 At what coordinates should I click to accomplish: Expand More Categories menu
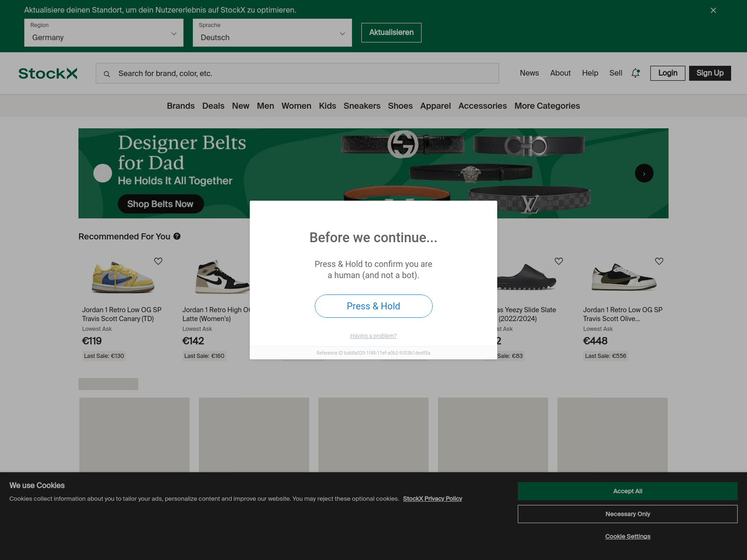coord(547,106)
